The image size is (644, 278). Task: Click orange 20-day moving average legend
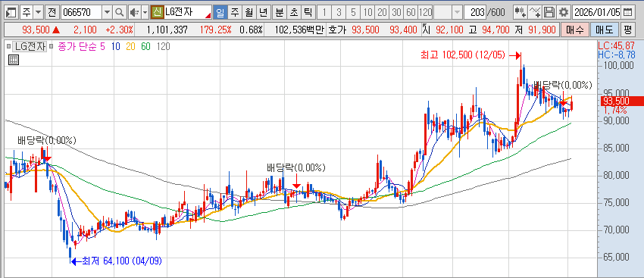130,47
